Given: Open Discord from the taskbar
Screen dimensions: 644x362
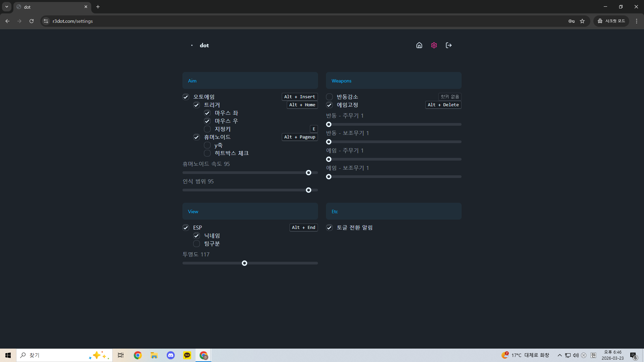Looking at the screenshot, I should click(171, 355).
